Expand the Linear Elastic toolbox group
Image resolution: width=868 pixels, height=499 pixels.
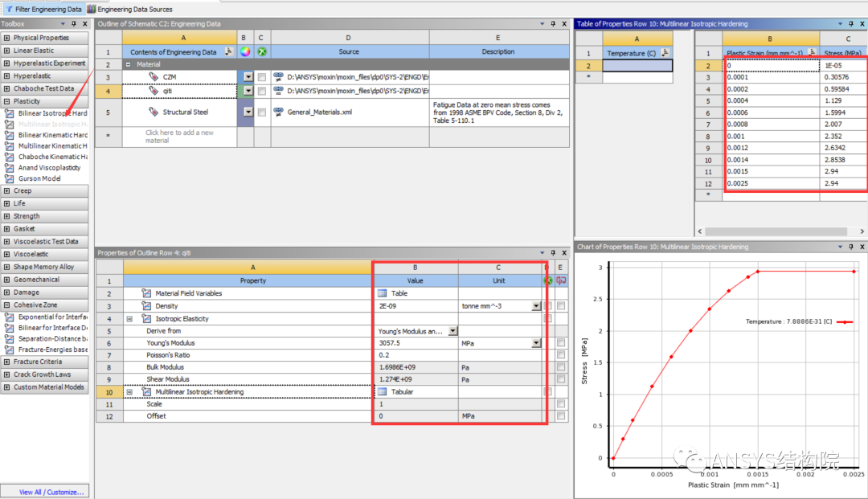point(6,51)
